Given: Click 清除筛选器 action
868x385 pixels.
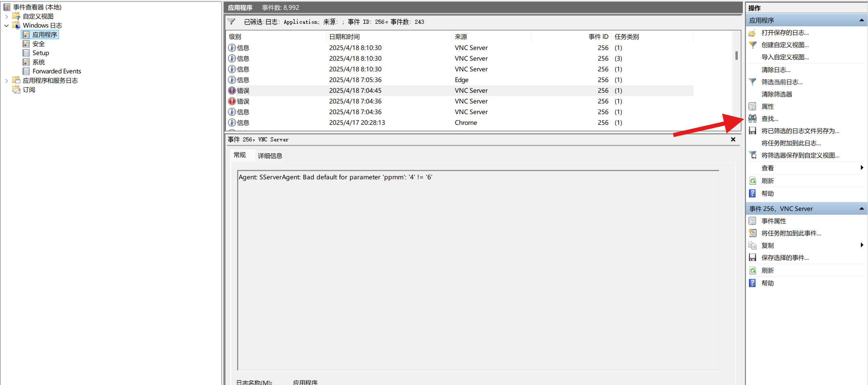Looking at the screenshot, I should coord(776,94).
